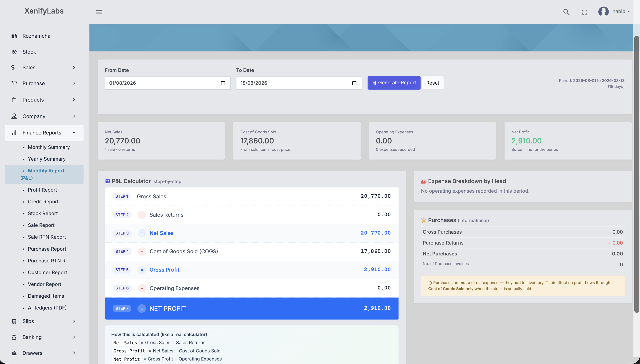Click the From Date input field

point(167,83)
